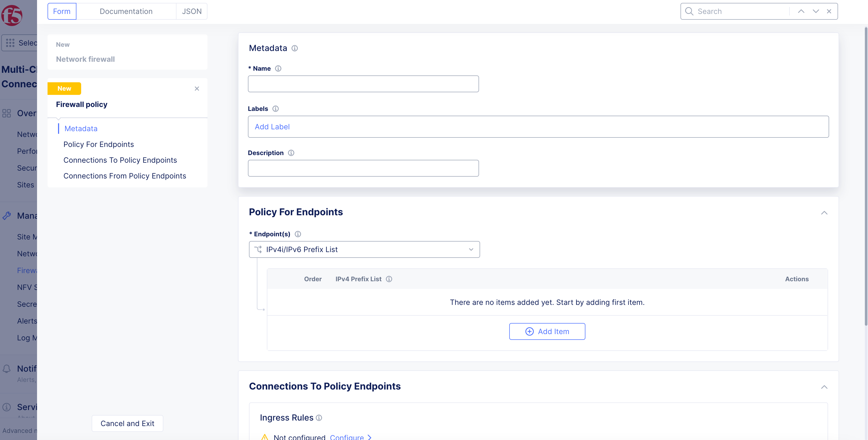Click the Add Item button
868x440 pixels.
pyautogui.click(x=547, y=331)
